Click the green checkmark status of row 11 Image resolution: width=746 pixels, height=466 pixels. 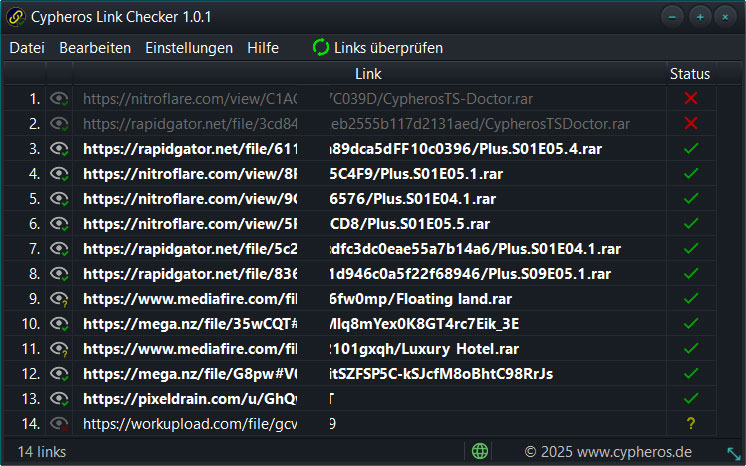point(691,348)
